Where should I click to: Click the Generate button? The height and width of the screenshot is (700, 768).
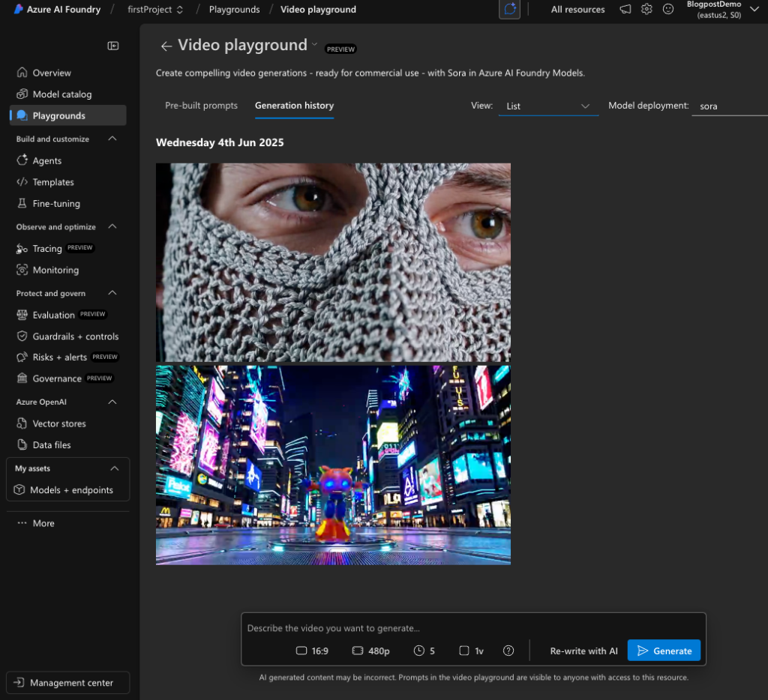[664, 651]
